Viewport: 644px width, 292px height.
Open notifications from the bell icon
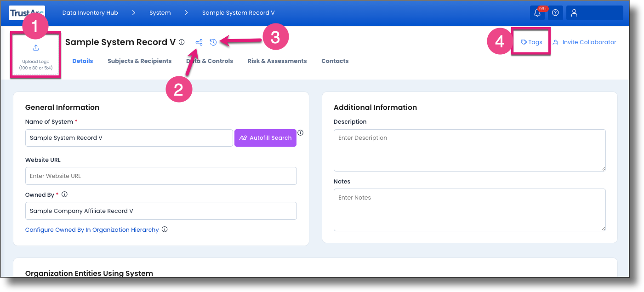(x=537, y=12)
